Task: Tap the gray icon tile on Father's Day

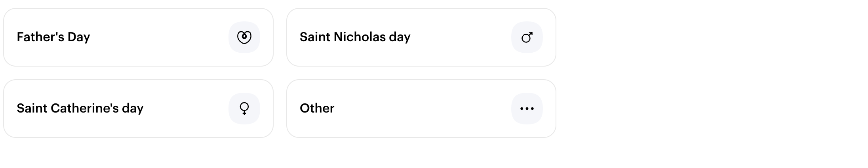Action: click(244, 37)
